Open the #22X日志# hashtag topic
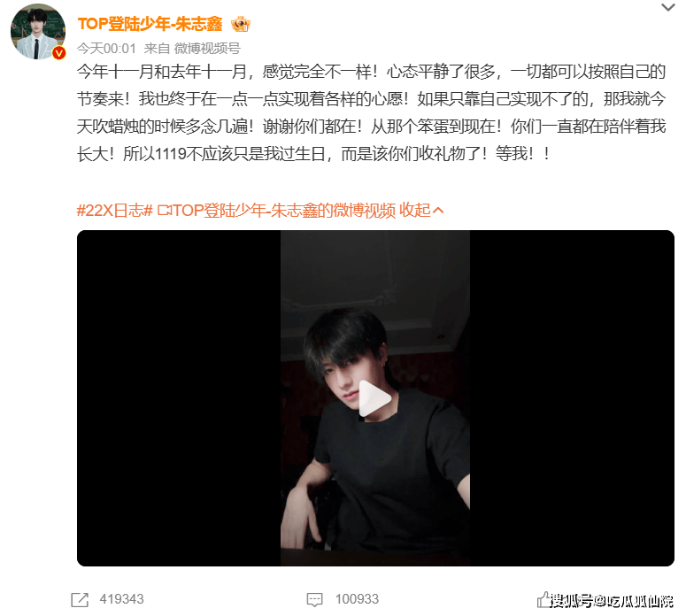The height and width of the screenshot is (616, 686). click(114, 211)
